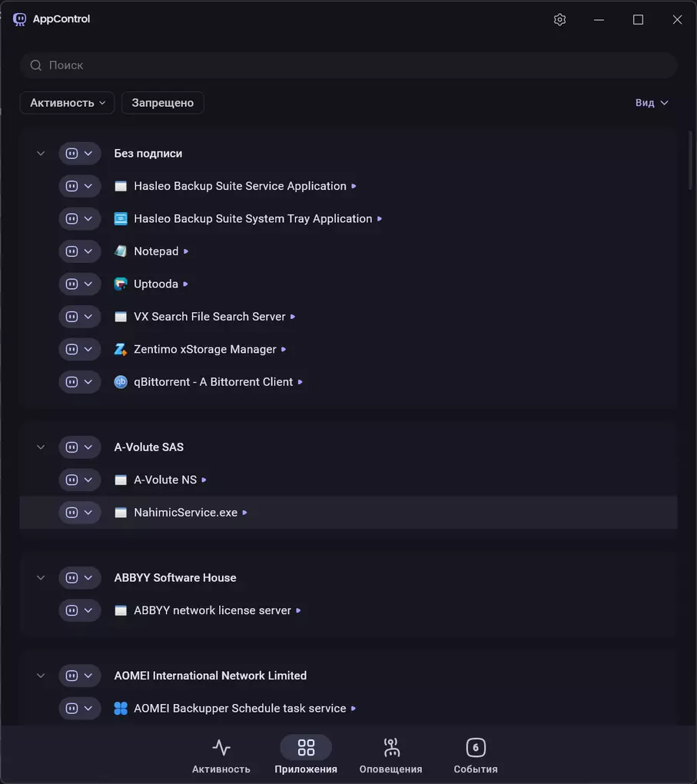Expand details arrow next to Uptooda

point(186,284)
